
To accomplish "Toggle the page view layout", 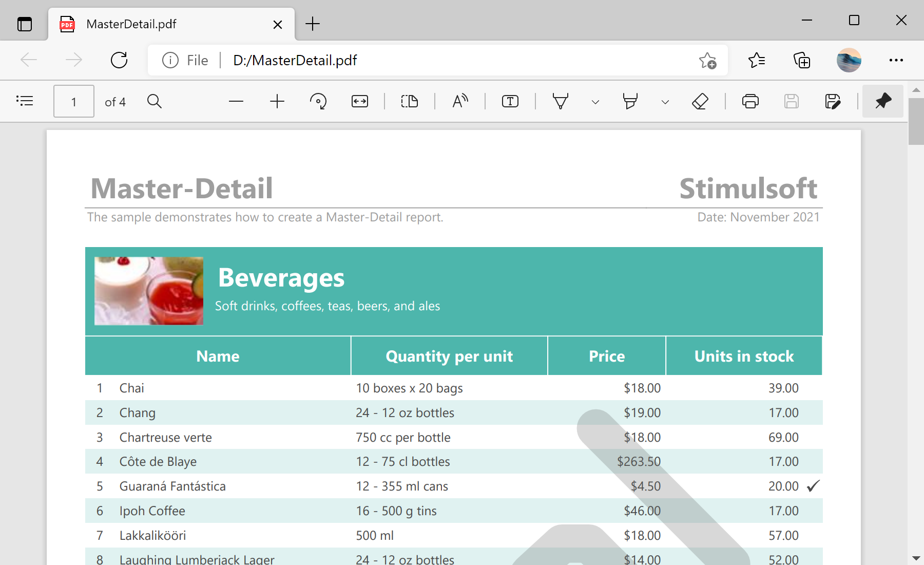I will 410,101.
